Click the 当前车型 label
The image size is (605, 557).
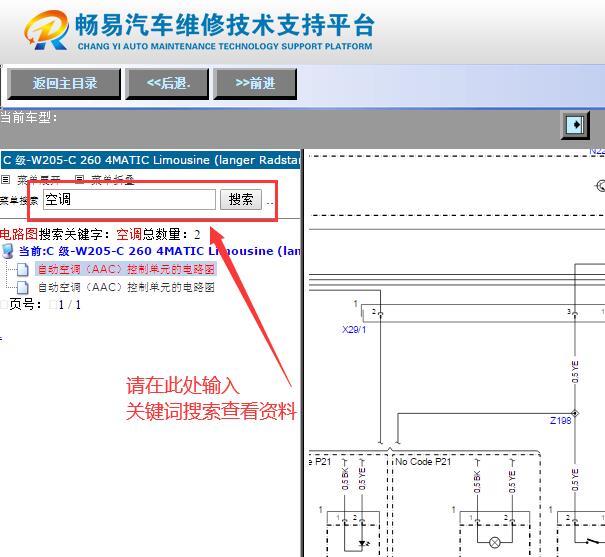tap(29, 117)
